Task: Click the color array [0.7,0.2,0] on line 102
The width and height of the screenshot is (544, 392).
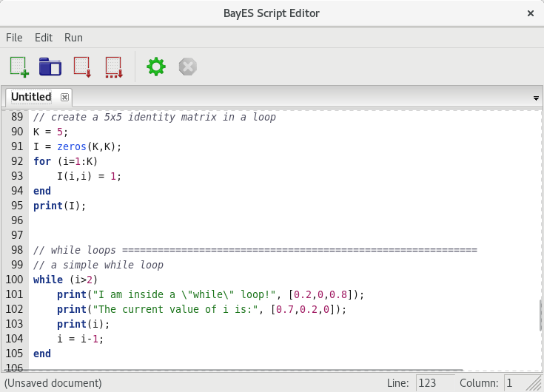Action: coord(303,309)
